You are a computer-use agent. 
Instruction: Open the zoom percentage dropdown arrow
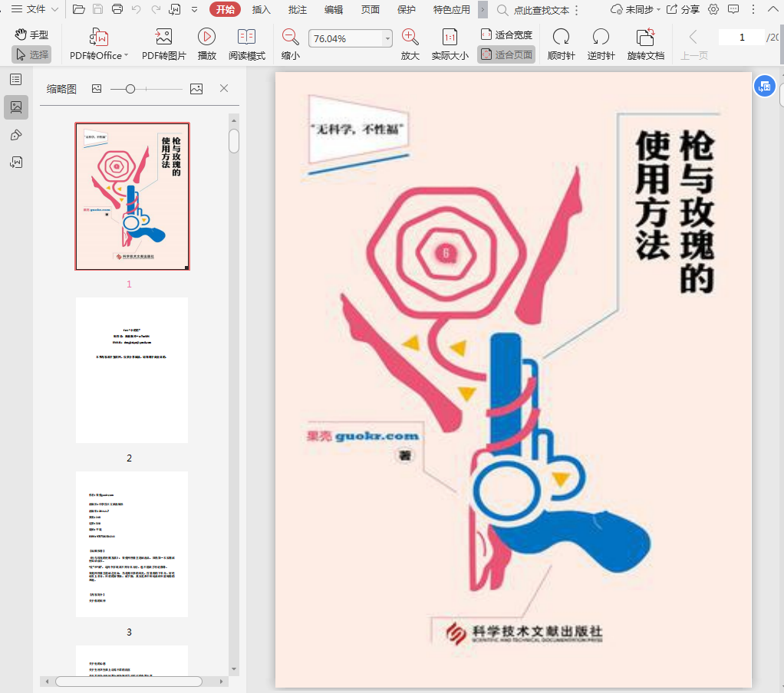[387, 38]
